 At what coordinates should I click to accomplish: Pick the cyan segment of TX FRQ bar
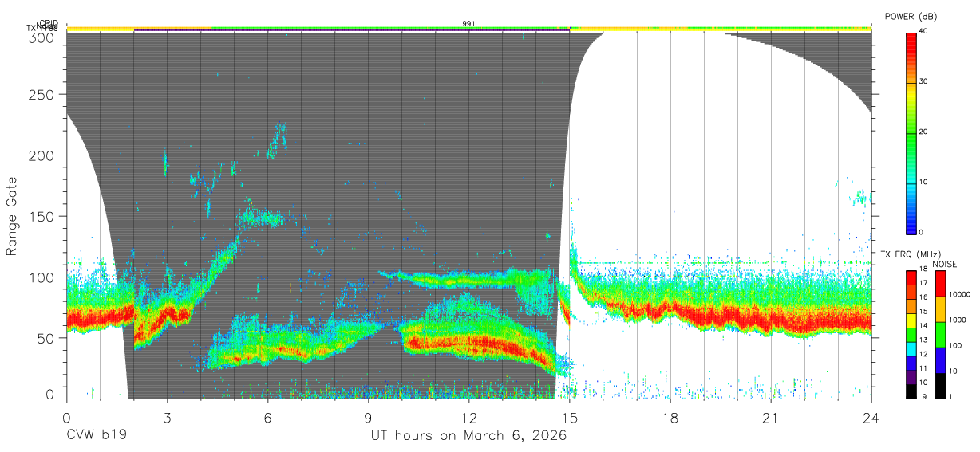click(911, 349)
